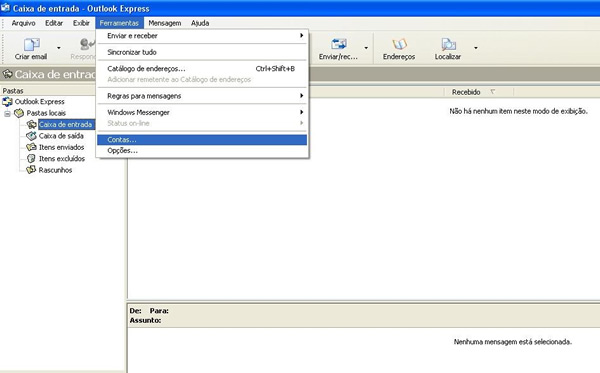Select Rascunhos folder label
The width and height of the screenshot is (600, 373).
[x=55, y=170]
